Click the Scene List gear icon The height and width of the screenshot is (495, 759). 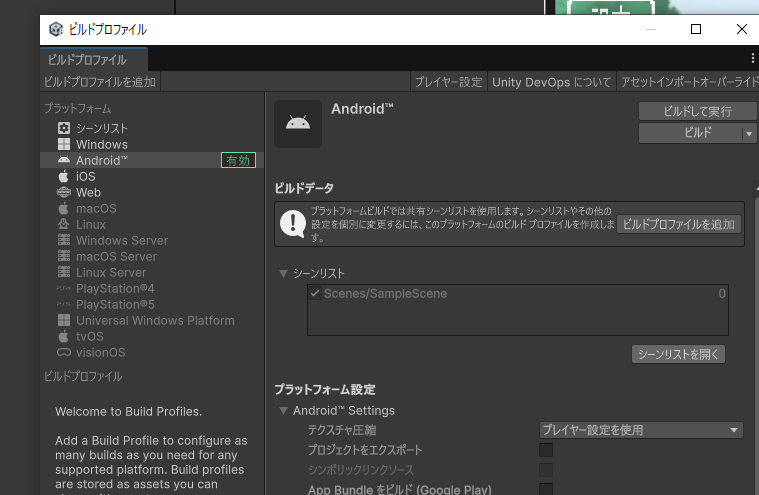pos(64,128)
